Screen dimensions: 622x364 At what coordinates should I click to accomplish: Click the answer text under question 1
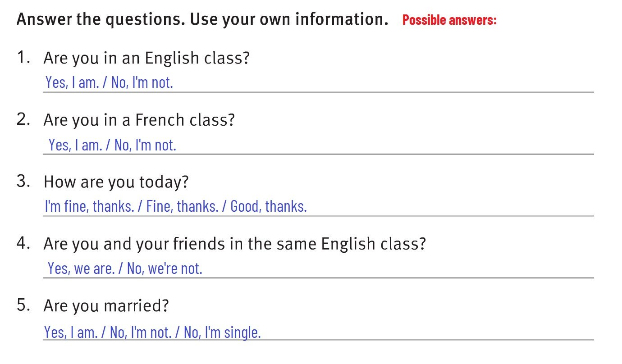click(x=109, y=82)
